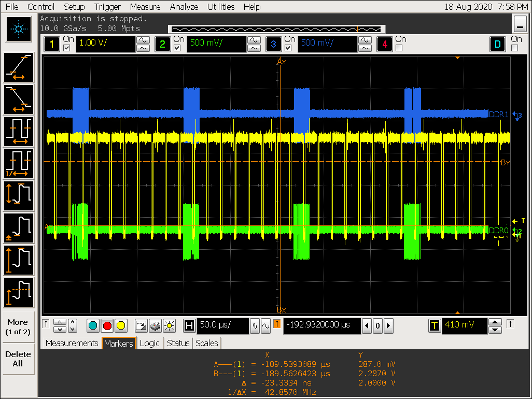Switch to the Measurements tab
This screenshot has width=532, height=399.
[72, 344]
